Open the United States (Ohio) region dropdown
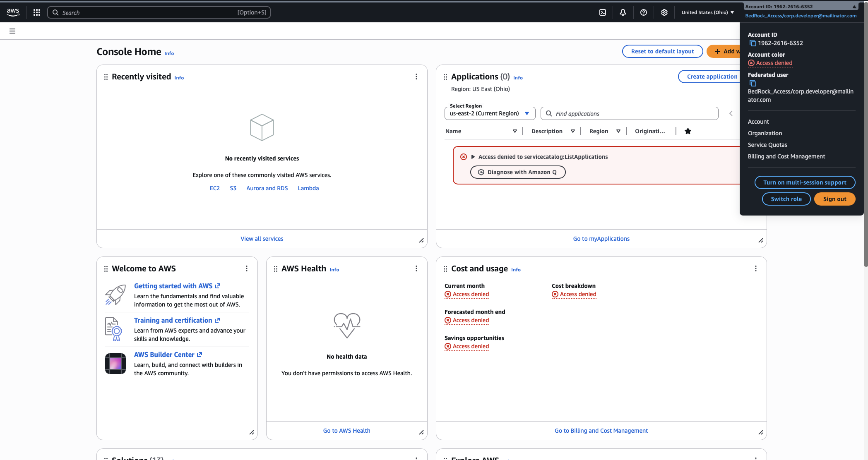The width and height of the screenshot is (868, 460). tap(708, 12)
